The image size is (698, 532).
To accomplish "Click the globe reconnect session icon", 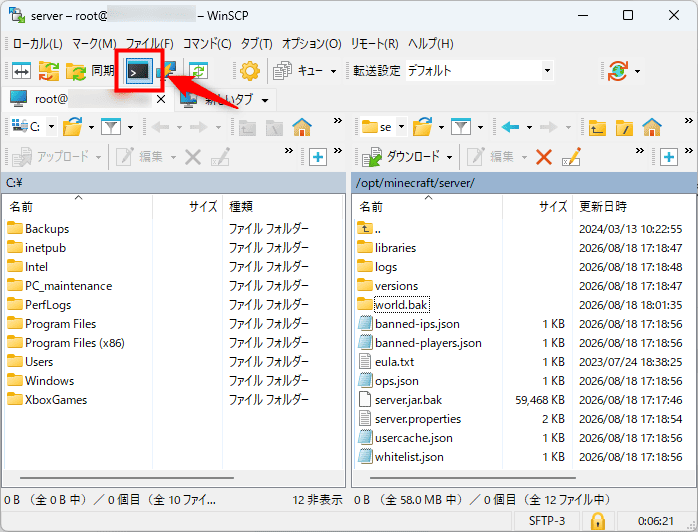I will [x=618, y=71].
